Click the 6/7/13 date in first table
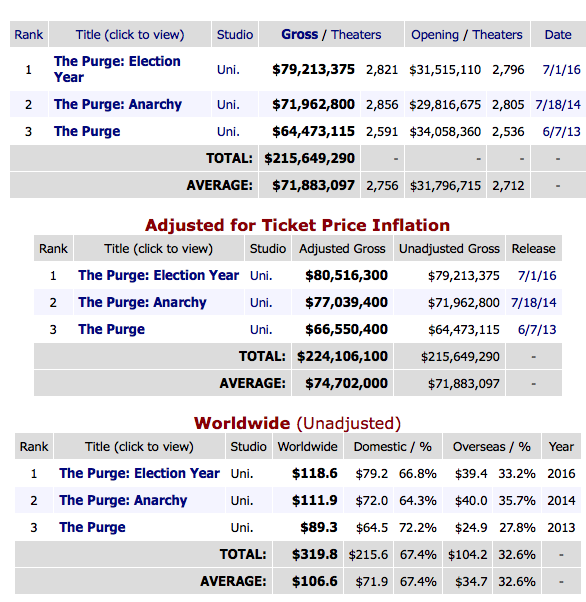 coord(561,132)
